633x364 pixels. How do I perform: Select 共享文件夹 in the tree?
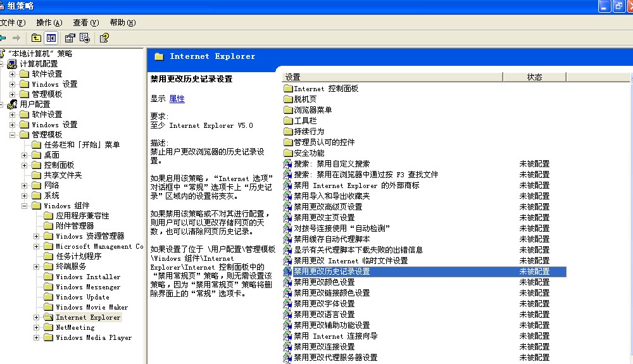coord(63,175)
